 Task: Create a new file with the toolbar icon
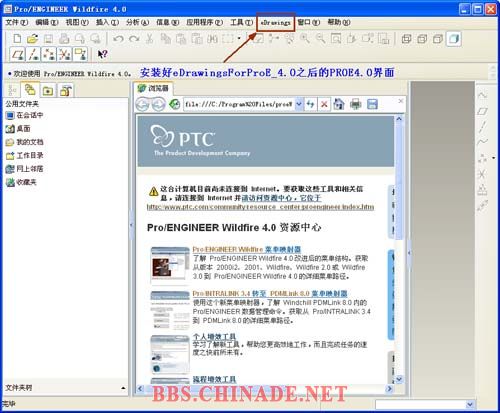17,39
